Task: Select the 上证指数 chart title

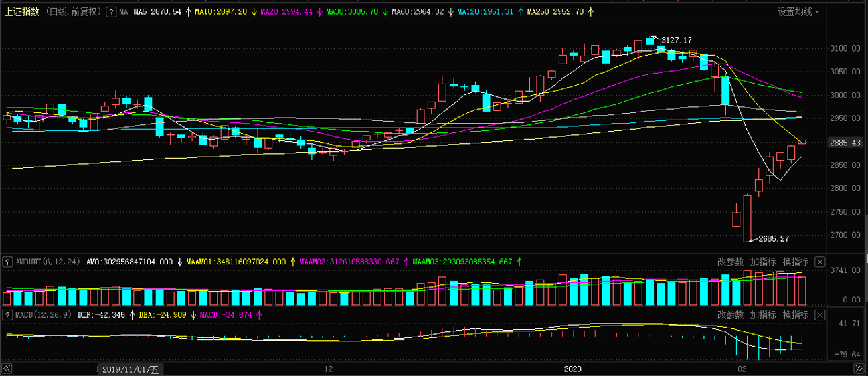Action: pyautogui.click(x=23, y=12)
